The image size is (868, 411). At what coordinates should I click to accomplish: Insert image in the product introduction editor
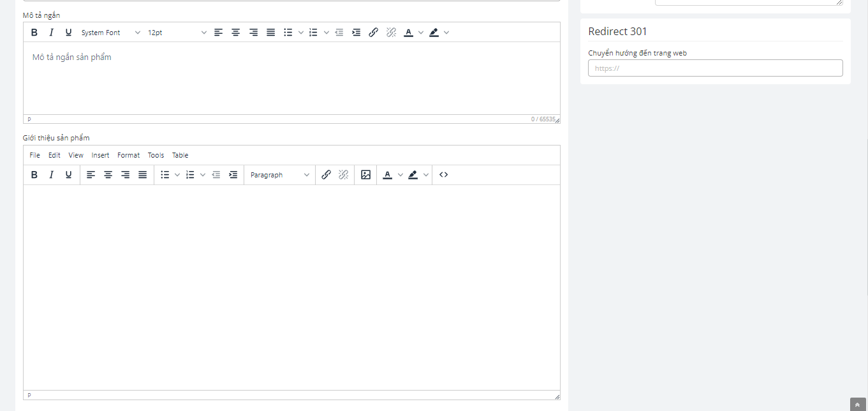click(x=365, y=175)
